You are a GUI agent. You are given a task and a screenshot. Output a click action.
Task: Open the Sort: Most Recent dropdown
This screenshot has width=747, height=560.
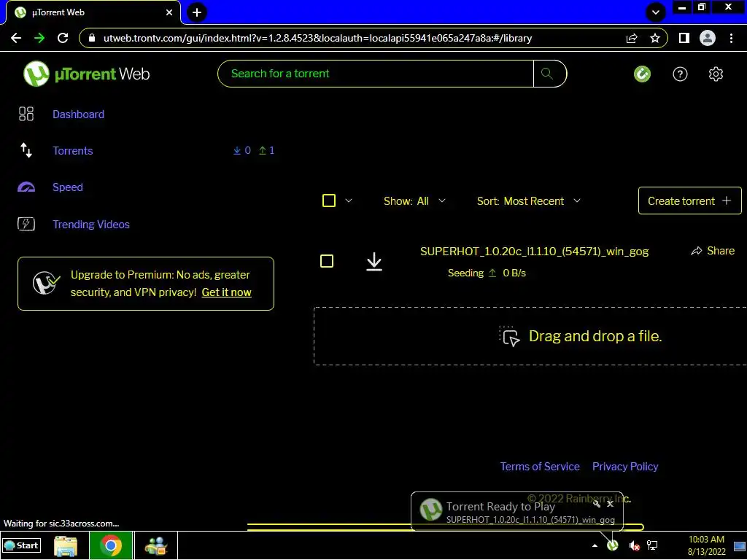[x=529, y=201]
